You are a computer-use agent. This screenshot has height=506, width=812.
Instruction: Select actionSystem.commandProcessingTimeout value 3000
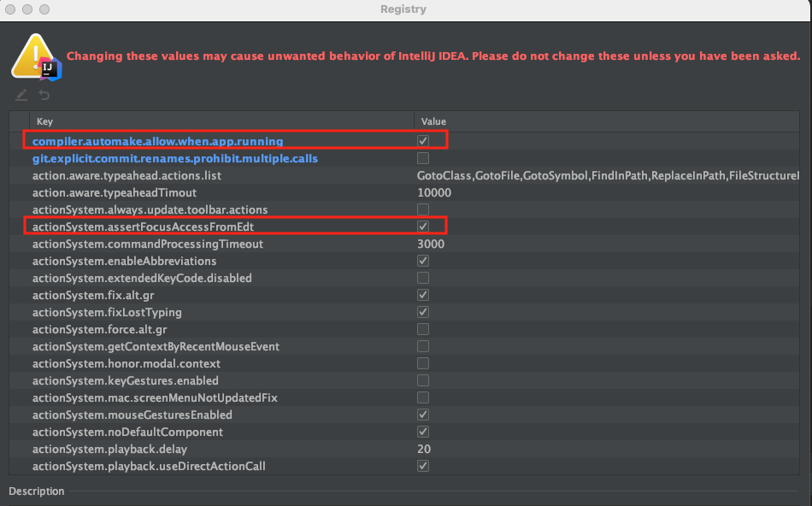431,244
